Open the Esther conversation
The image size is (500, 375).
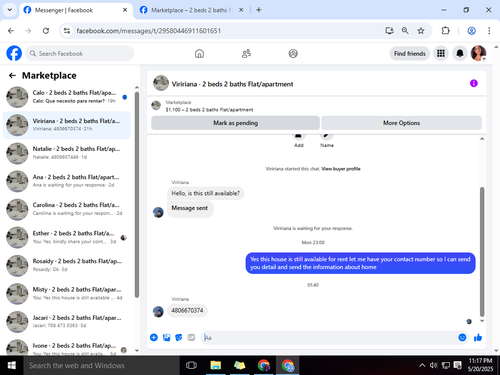[x=67, y=237]
